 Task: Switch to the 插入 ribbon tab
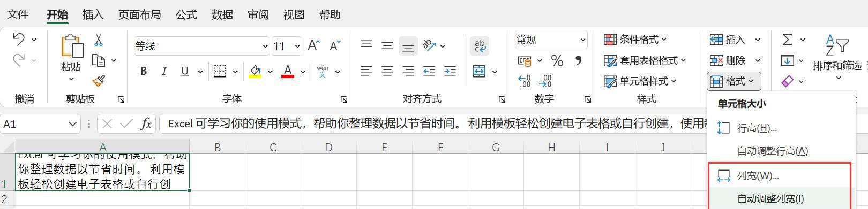pyautogui.click(x=93, y=14)
